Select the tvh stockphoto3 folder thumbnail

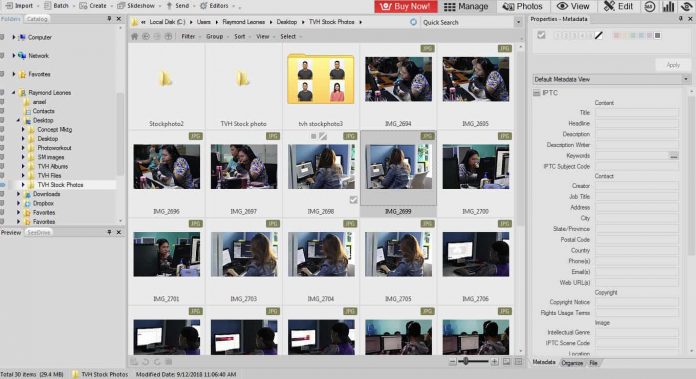pyautogui.click(x=320, y=87)
